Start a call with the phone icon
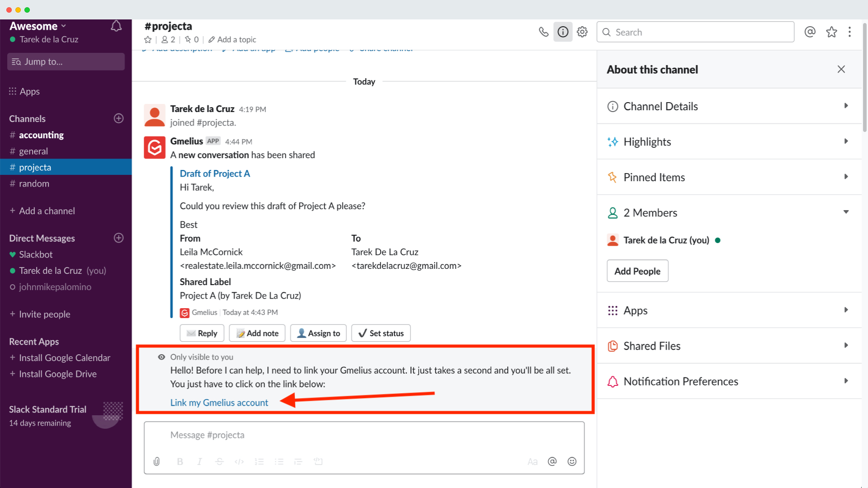 point(543,32)
